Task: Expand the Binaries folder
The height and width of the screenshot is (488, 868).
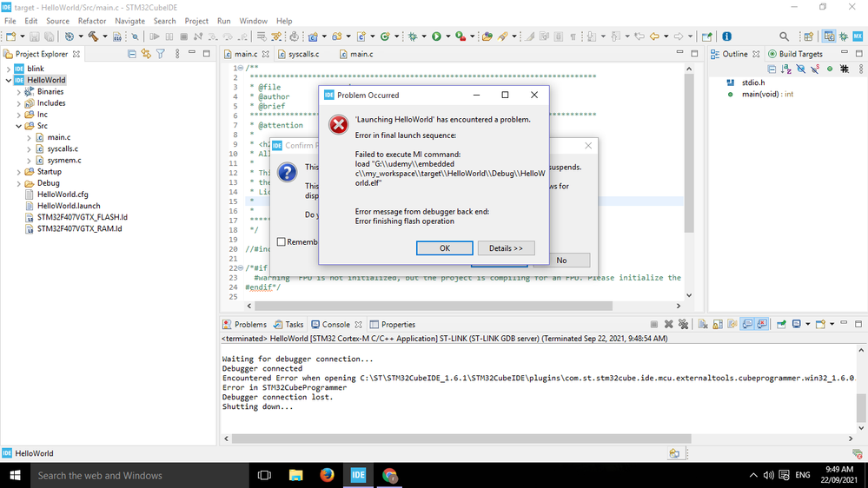Action: point(19,92)
